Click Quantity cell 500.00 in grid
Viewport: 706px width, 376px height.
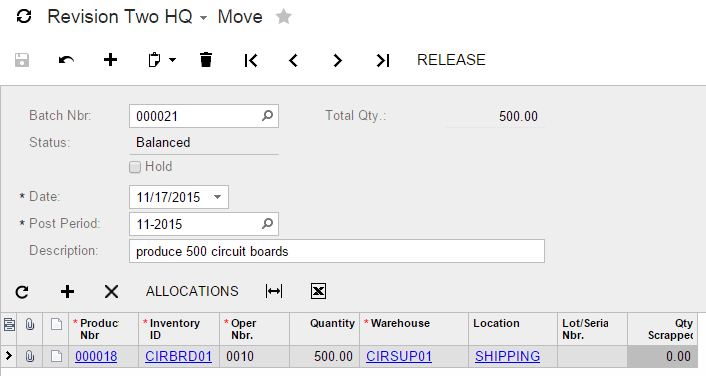click(324, 357)
